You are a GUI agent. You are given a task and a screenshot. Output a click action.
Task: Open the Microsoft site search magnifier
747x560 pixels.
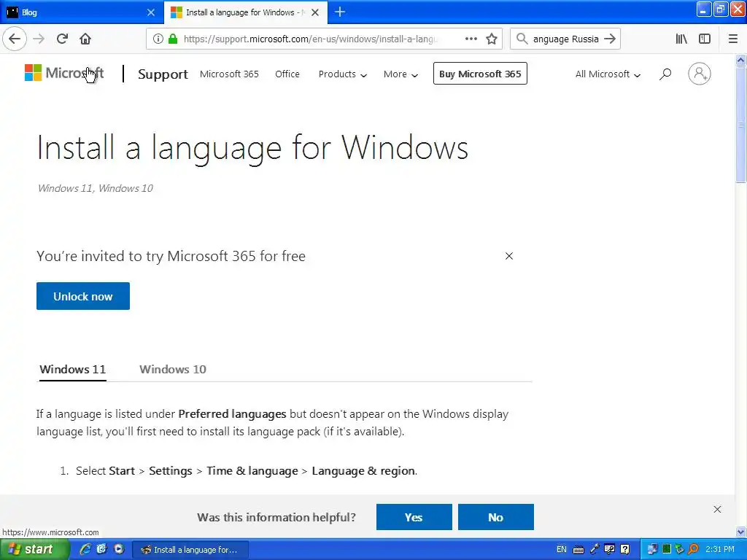tap(665, 74)
